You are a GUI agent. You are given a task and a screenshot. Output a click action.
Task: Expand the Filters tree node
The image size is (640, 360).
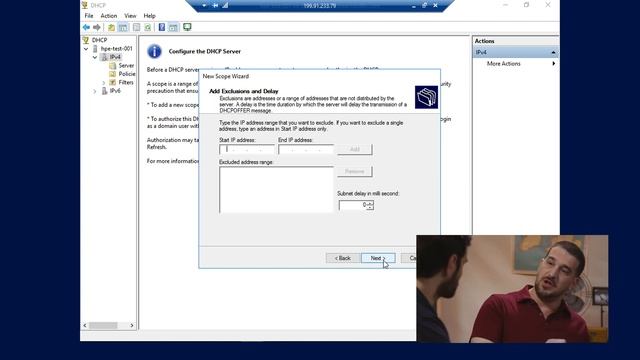click(x=104, y=83)
